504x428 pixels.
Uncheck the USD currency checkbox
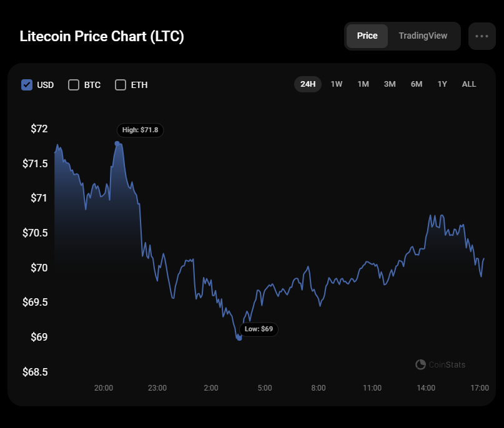(27, 85)
